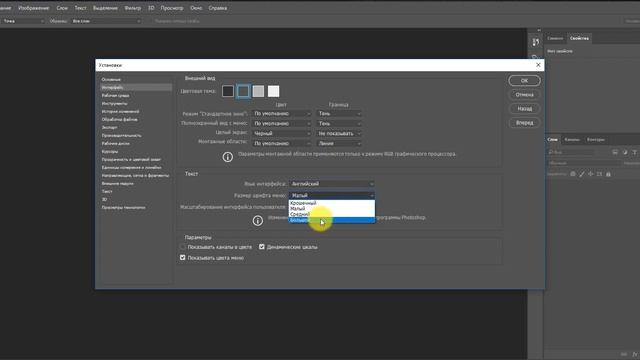
Task: Click the Назад button
Action: pyautogui.click(x=524, y=109)
